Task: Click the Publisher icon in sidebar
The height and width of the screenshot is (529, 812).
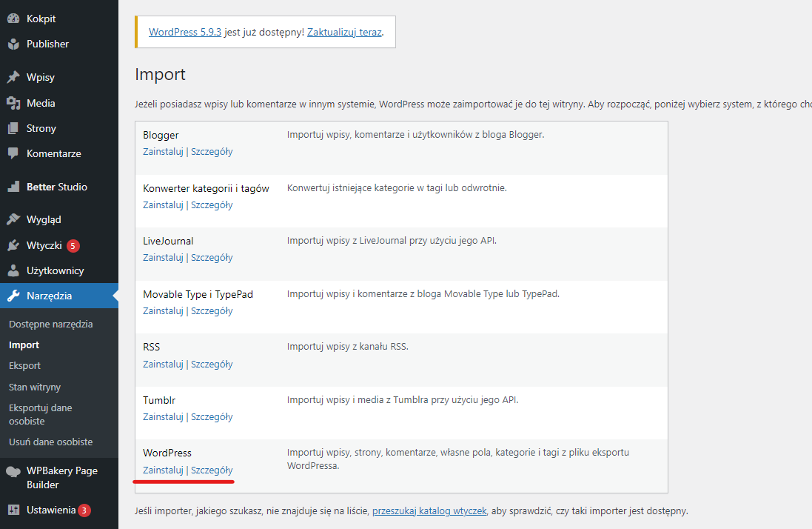Action: [13, 44]
